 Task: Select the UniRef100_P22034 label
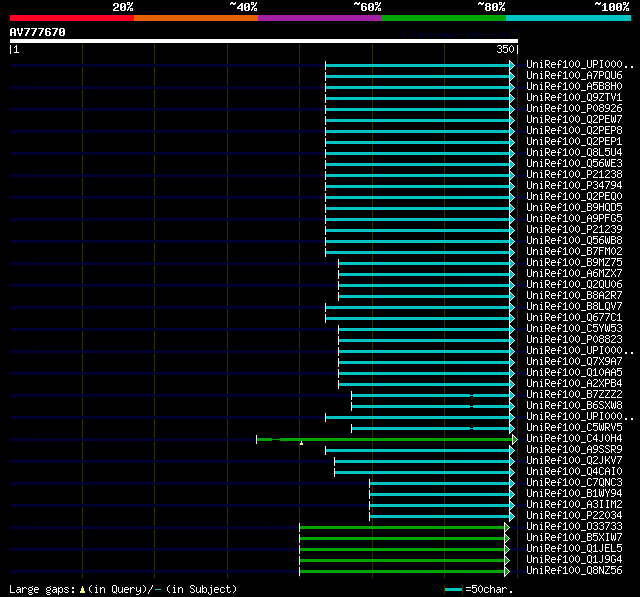tap(574, 516)
